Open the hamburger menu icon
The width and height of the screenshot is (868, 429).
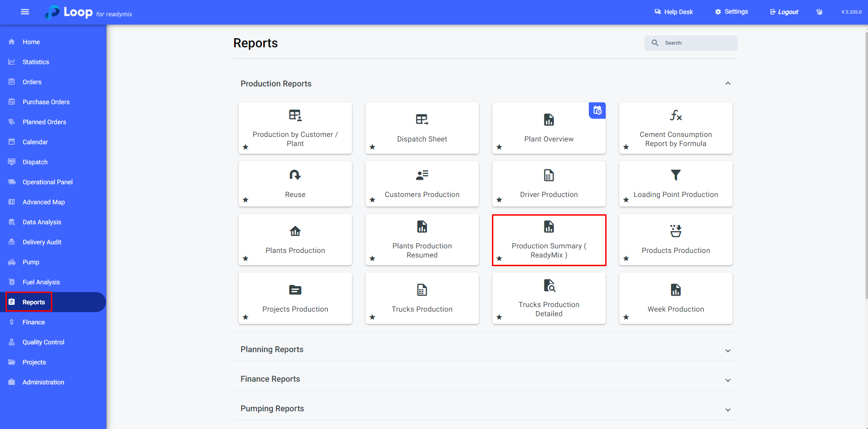pos(25,12)
